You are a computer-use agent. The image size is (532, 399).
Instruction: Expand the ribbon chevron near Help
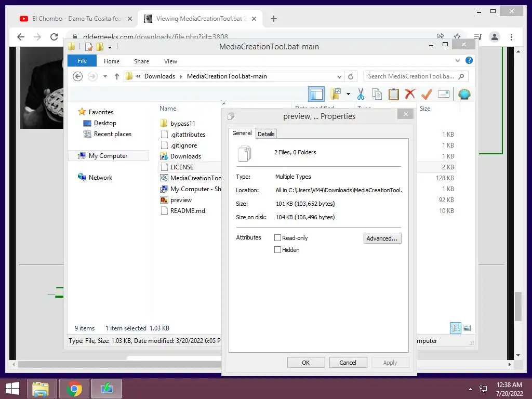click(x=457, y=60)
